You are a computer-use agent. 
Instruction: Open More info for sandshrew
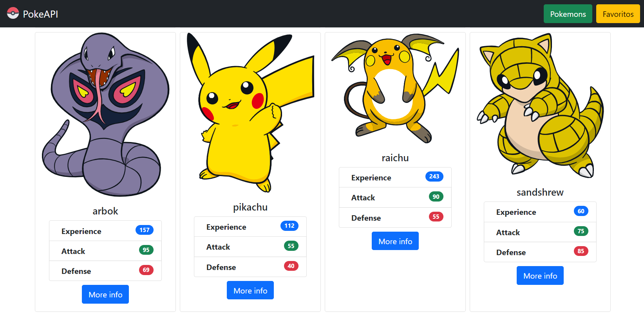tap(540, 275)
